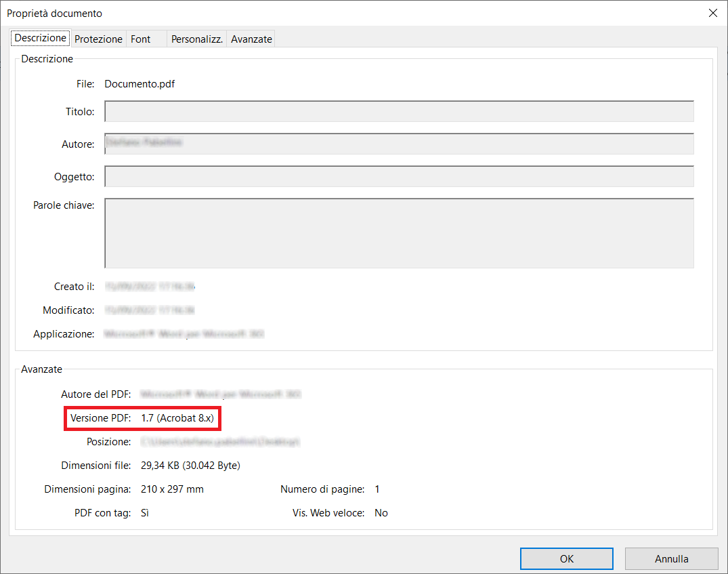Confirm with the OK button
The image size is (728, 574).
point(567,559)
